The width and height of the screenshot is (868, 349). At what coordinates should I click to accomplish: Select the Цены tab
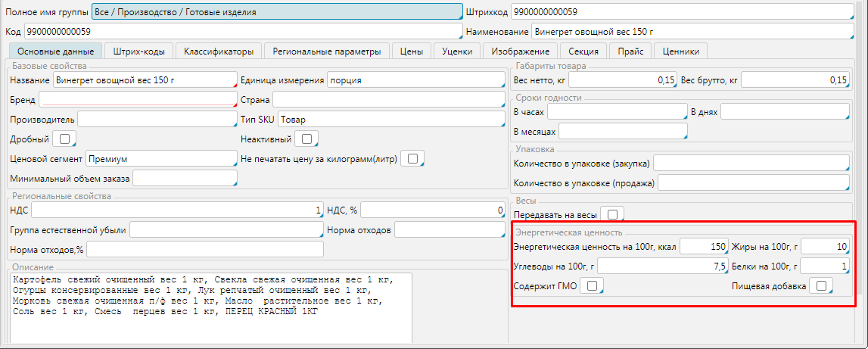[411, 51]
